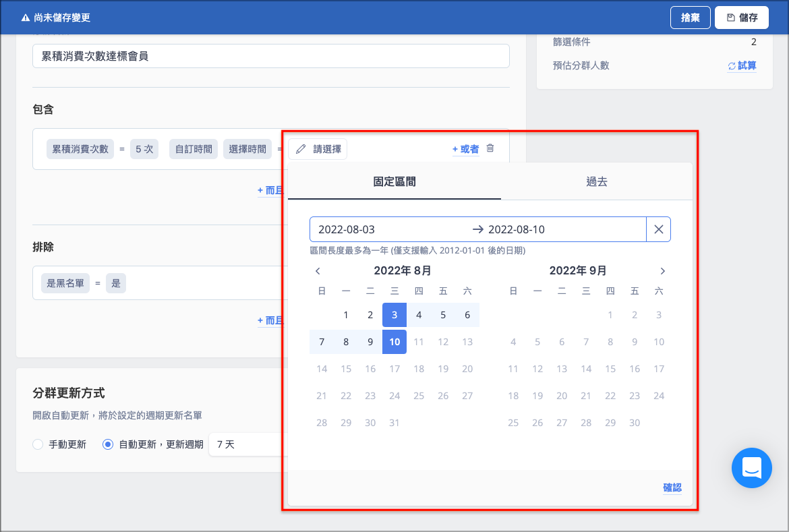
Task: Select the 自動更新 radio button
Action: [108, 444]
